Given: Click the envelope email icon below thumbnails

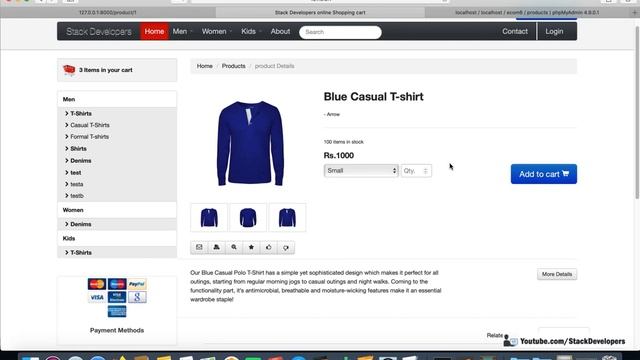Looking at the screenshot, I should (x=199, y=247).
